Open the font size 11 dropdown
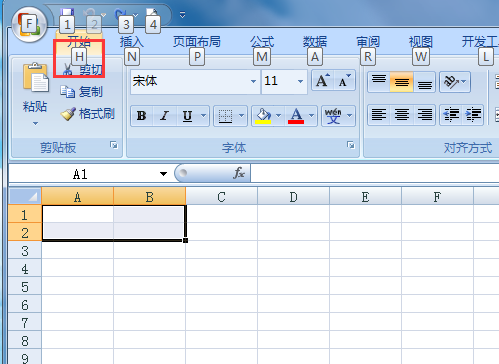Viewport: 499px width, 364px height. (300, 81)
